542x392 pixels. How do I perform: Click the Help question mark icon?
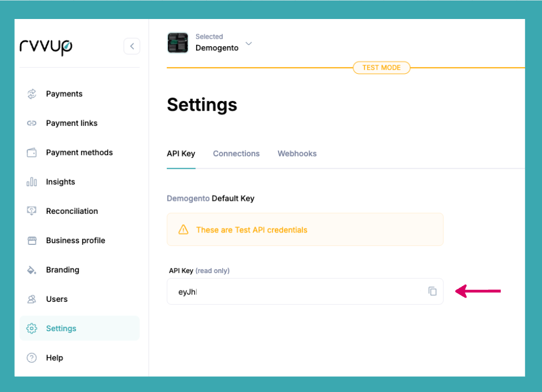pyautogui.click(x=31, y=358)
